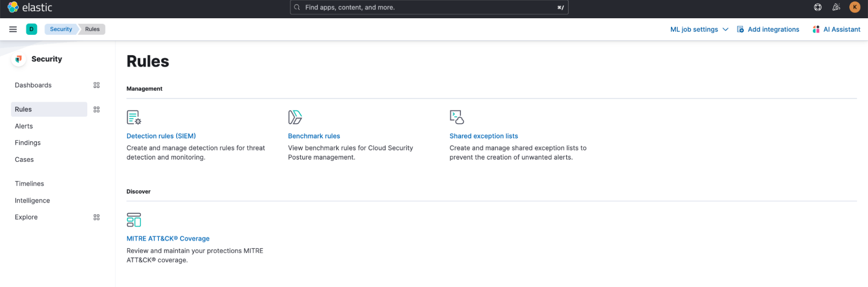Open the Explore submenu grid icon

96,217
